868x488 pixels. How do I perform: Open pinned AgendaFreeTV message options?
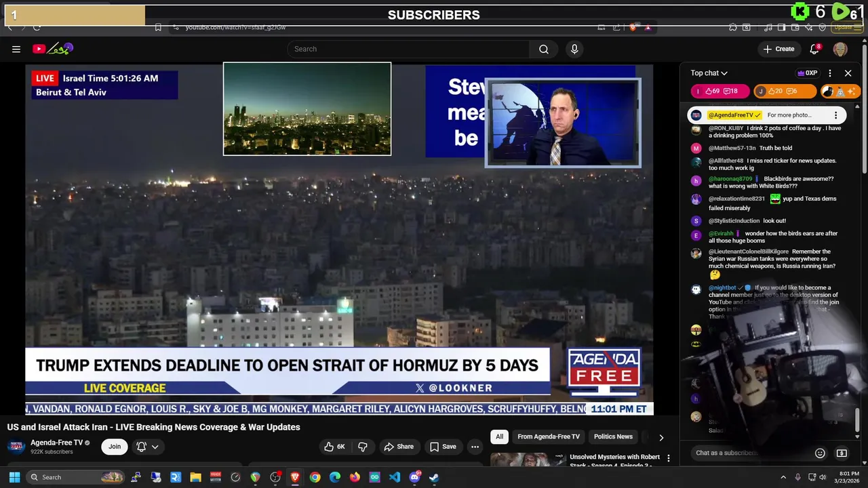tap(835, 115)
